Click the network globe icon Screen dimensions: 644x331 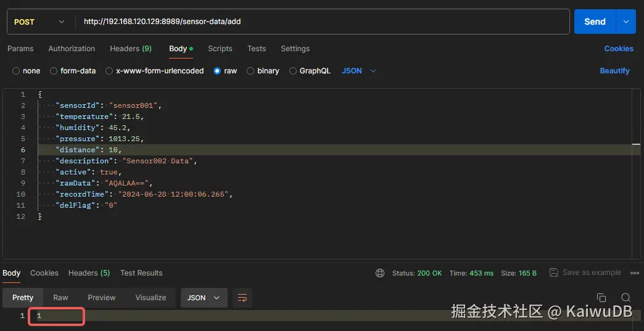pos(380,273)
